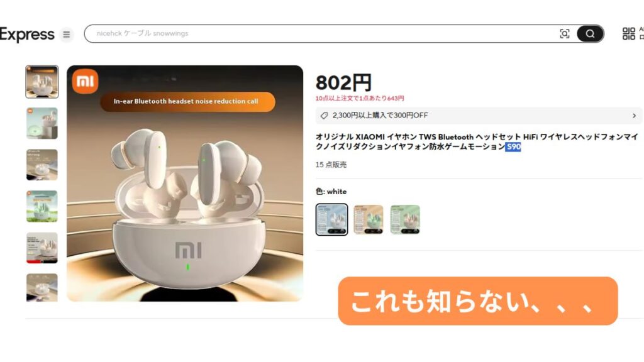Viewport: 644px width, 362px height.
Task: Pick the green color variant swatch
Action: point(405,219)
